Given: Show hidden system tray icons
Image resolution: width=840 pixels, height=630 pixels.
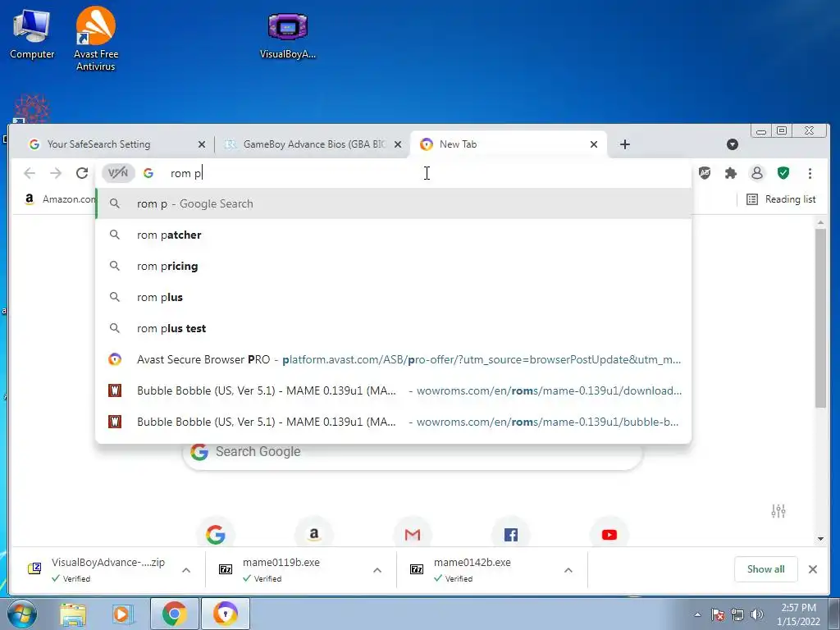Looking at the screenshot, I should coord(697,614).
